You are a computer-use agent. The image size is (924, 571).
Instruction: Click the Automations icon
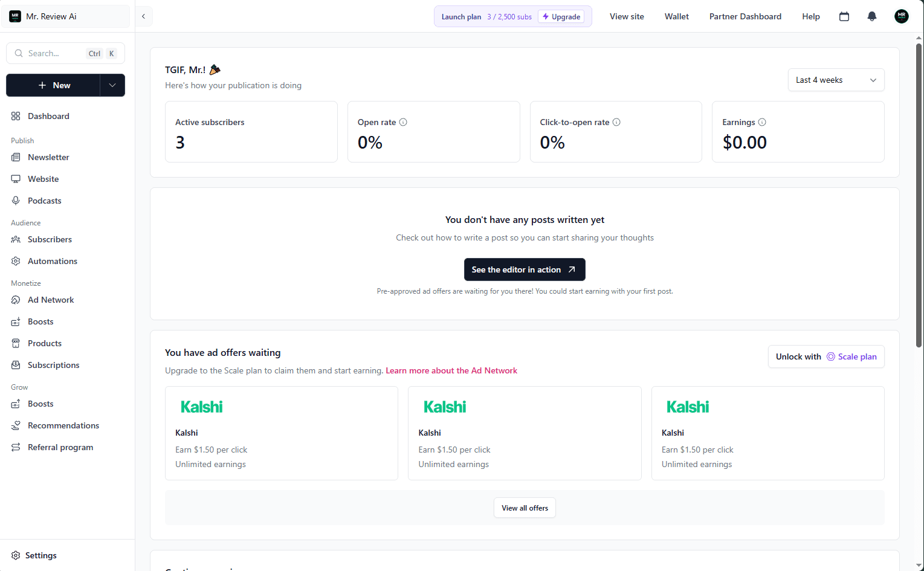(16, 261)
